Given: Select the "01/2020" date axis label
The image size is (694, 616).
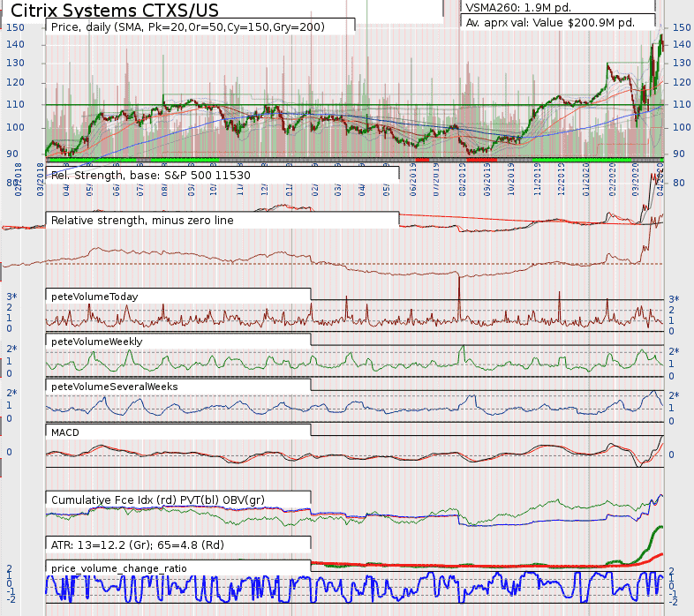Looking at the screenshot, I should click(x=586, y=179).
